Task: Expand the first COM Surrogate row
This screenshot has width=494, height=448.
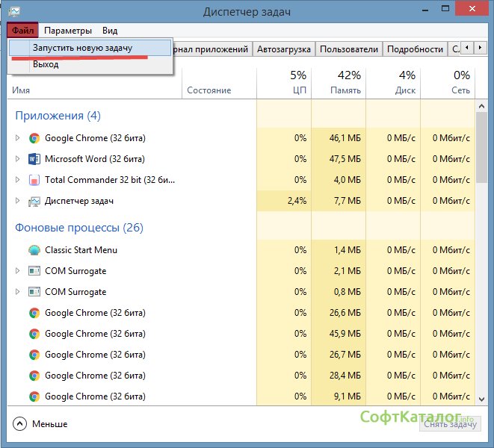Action: (18, 271)
